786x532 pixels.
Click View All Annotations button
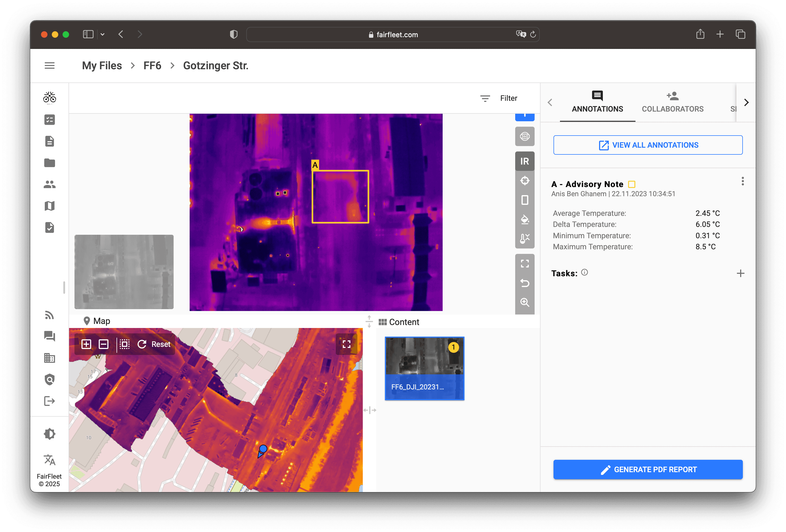tap(648, 145)
